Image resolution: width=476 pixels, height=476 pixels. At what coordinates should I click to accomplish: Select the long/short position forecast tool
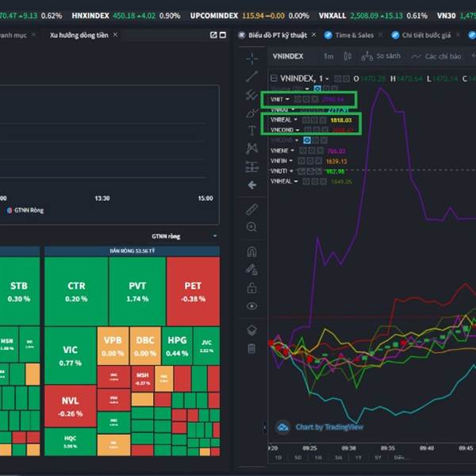click(x=251, y=167)
